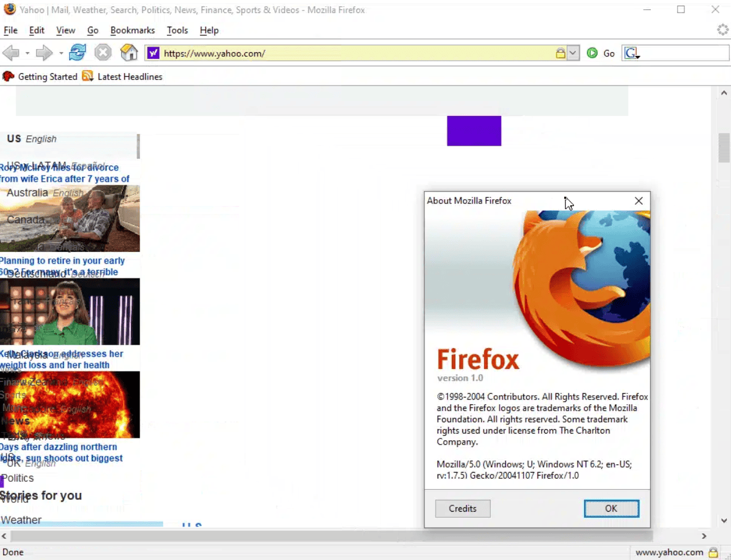
Task: Click the purple rectangle on the page
Action: (x=473, y=131)
